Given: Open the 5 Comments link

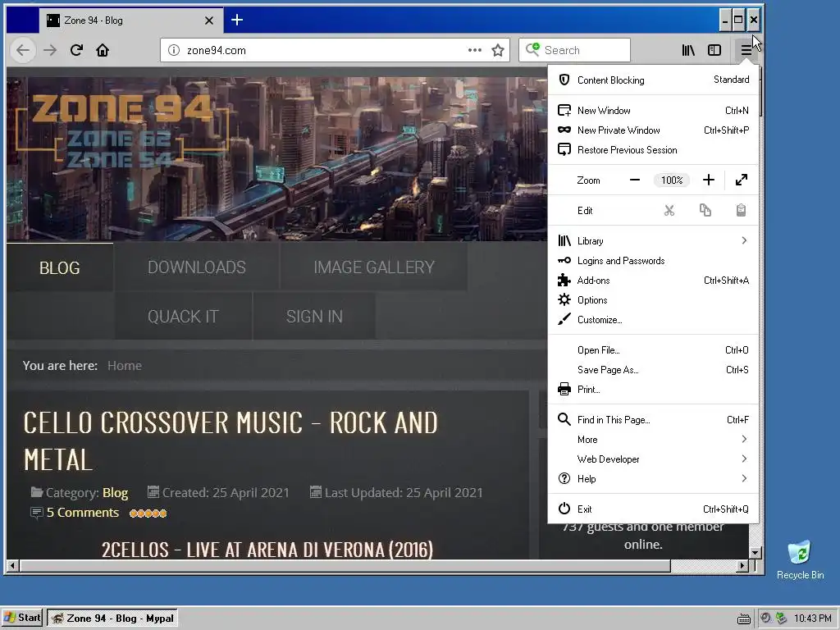Looking at the screenshot, I should point(83,513).
